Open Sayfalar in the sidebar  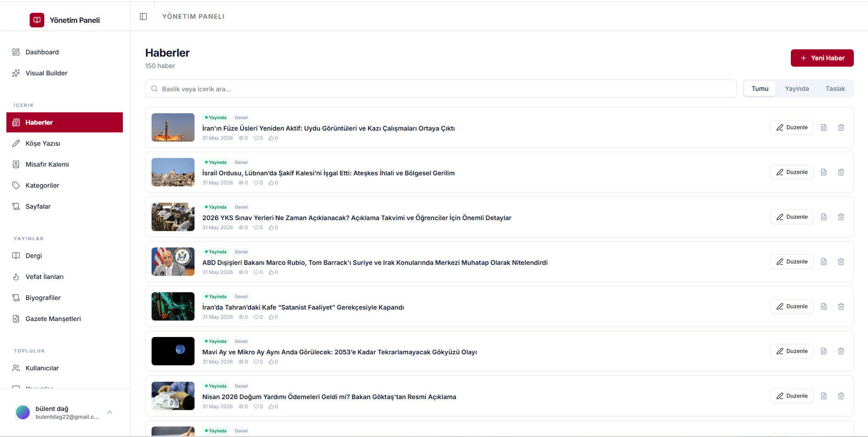pos(65,206)
